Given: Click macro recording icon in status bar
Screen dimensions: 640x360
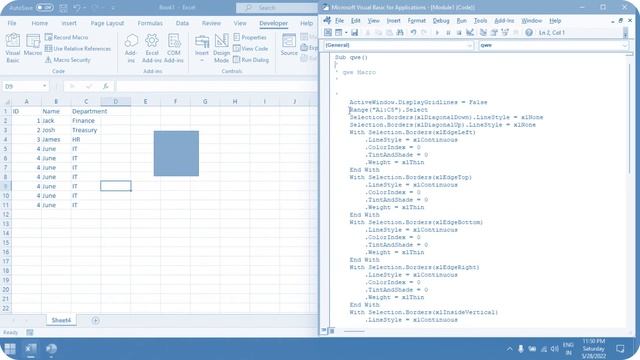Looking at the screenshot, I should tap(30, 332).
